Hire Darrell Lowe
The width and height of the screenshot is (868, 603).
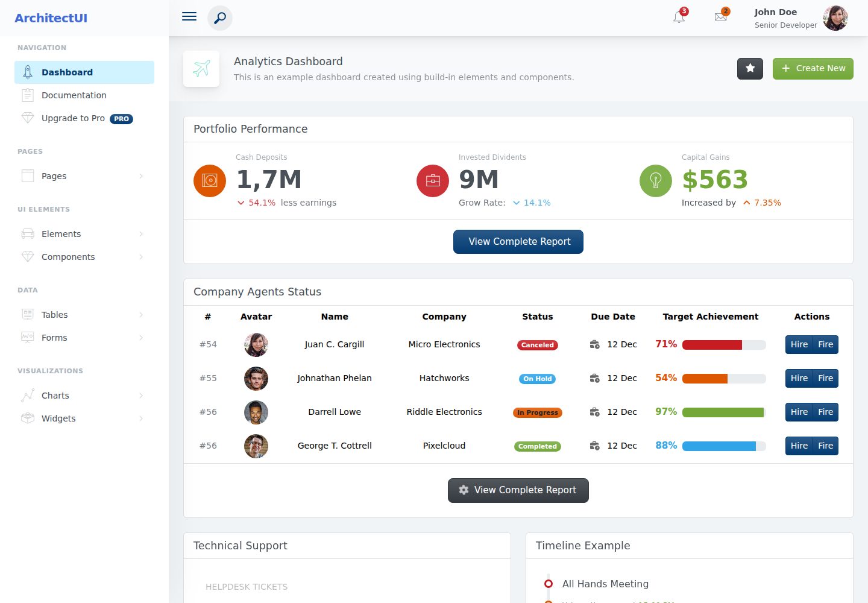799,412
